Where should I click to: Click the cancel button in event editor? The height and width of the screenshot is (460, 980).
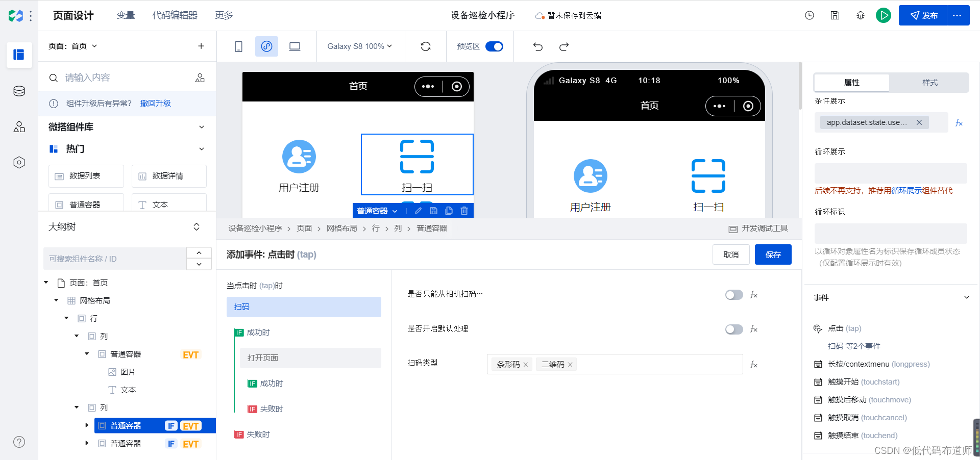pos(731,254)
